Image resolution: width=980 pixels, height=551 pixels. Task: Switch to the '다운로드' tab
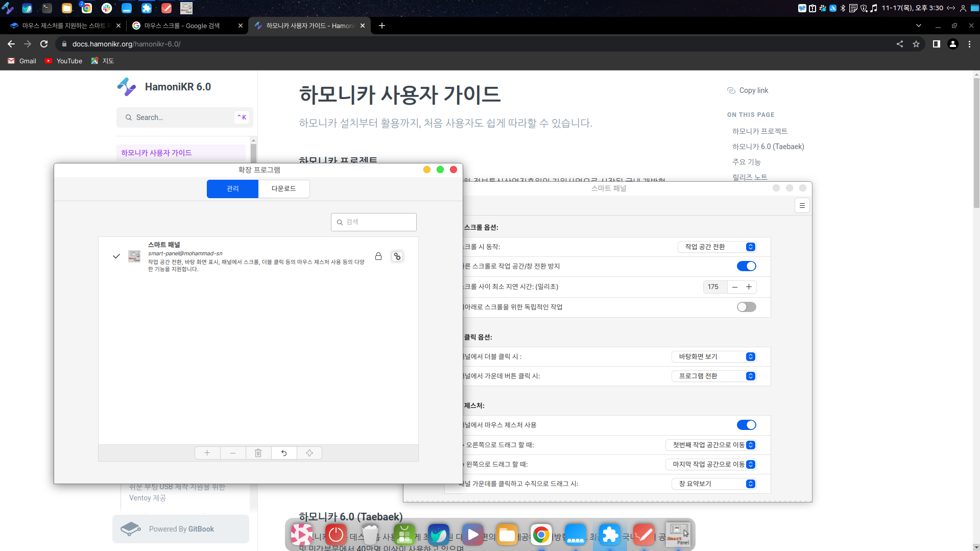[x=283, y=188]
